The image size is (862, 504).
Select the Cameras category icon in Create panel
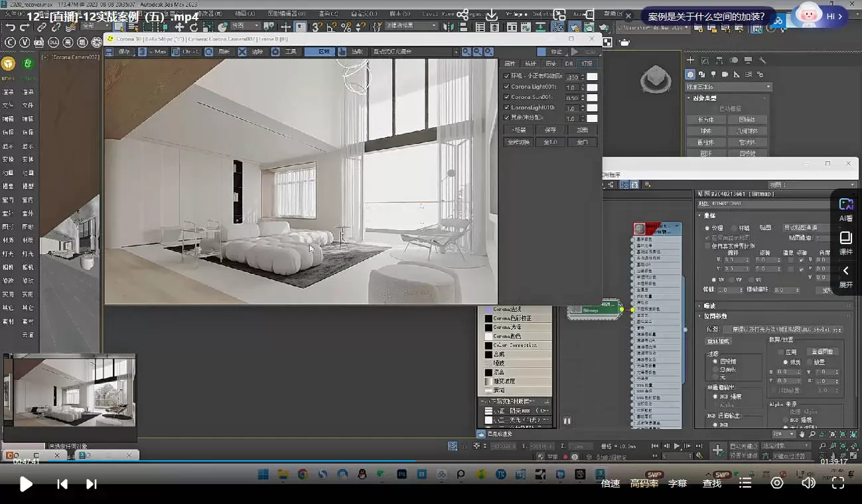(725, 74)
